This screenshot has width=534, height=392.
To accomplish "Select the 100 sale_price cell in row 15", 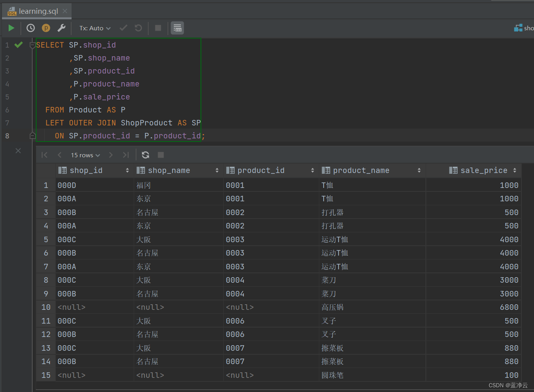I will click(x=473, y=375).
